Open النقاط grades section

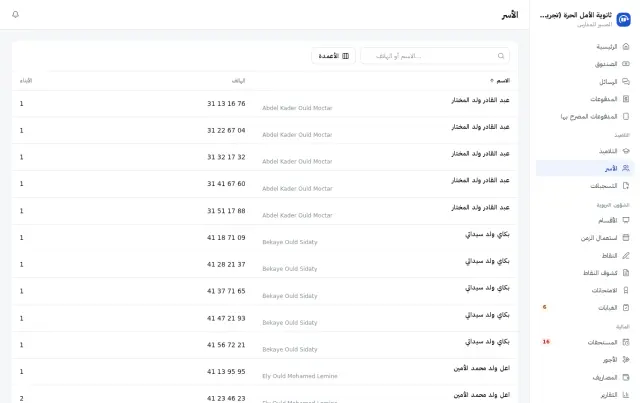[585, 256]
